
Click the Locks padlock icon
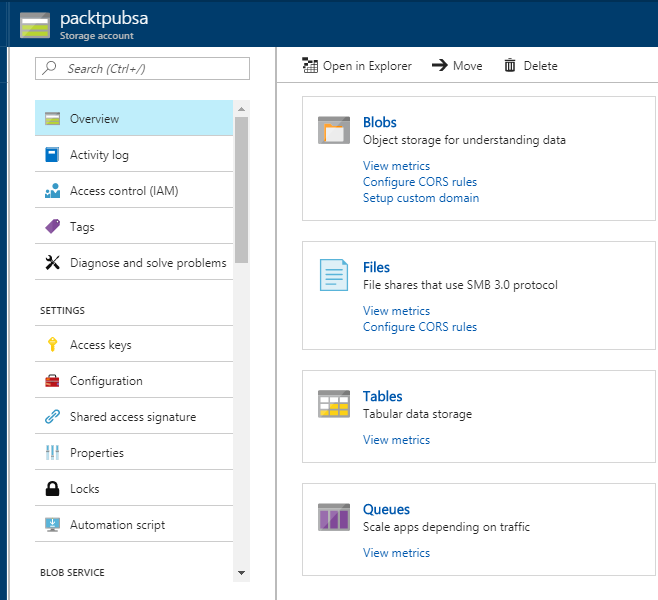[52, 489]
